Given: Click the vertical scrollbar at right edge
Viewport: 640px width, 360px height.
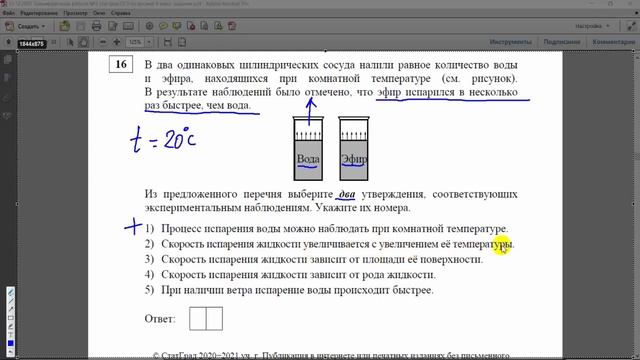Looking at the screenshot, I should (x=637, y=204).
